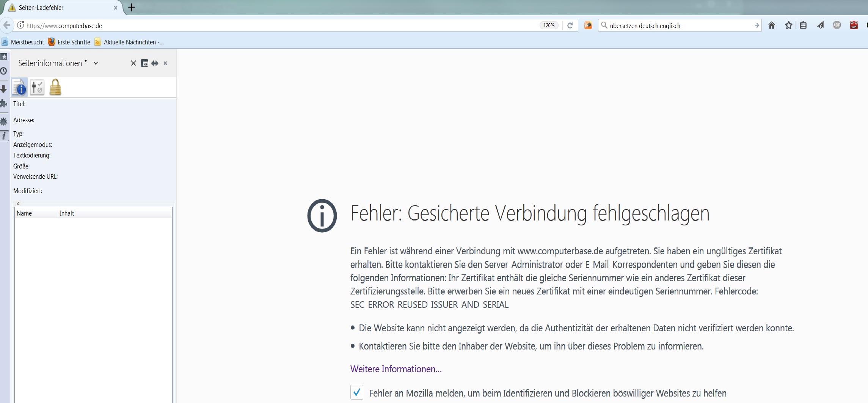Sort by the Inhalt column header
Screen dimensions: 868x403
pyautogui.click(x=115, y=213)
